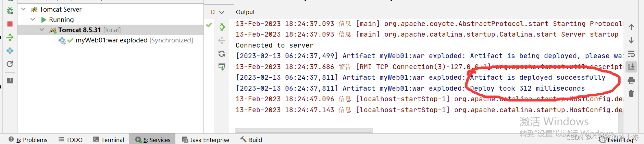The image size is (644, 144).
Task: Click the green deploy arrow beside output
Action: point(222,27)
